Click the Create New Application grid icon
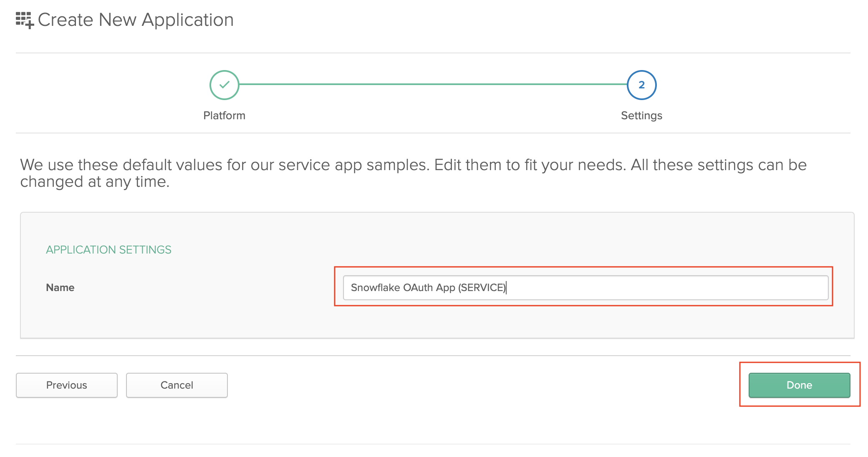The height and width of the screenshot is (457, 868). pyautogui.click(x=23, y=19)
